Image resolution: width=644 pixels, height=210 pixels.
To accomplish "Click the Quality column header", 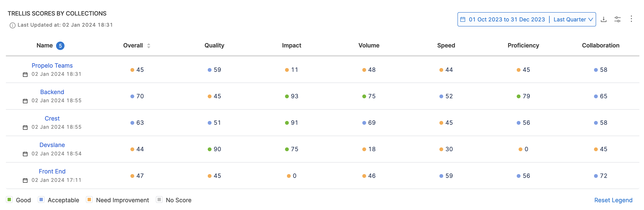I will [214, 46].
